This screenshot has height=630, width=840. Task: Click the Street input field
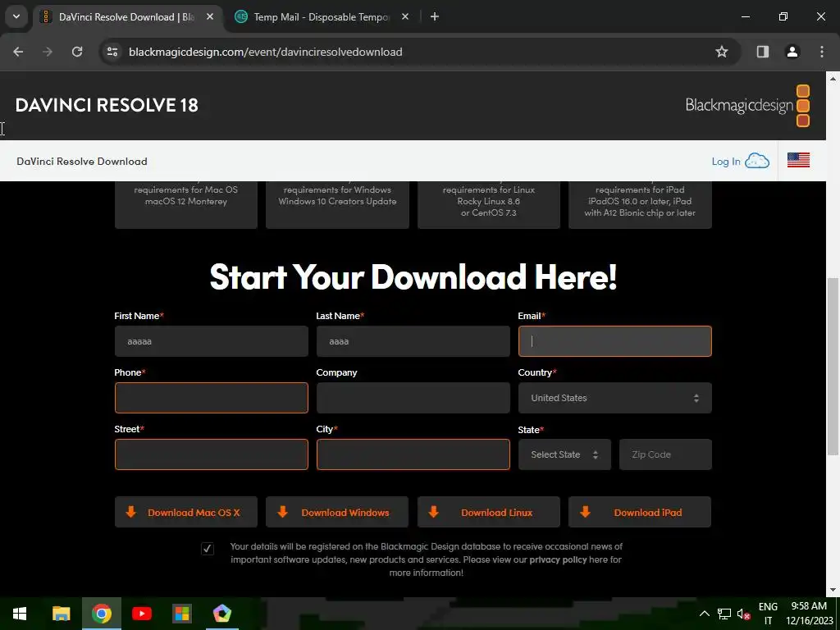(211, 454)
